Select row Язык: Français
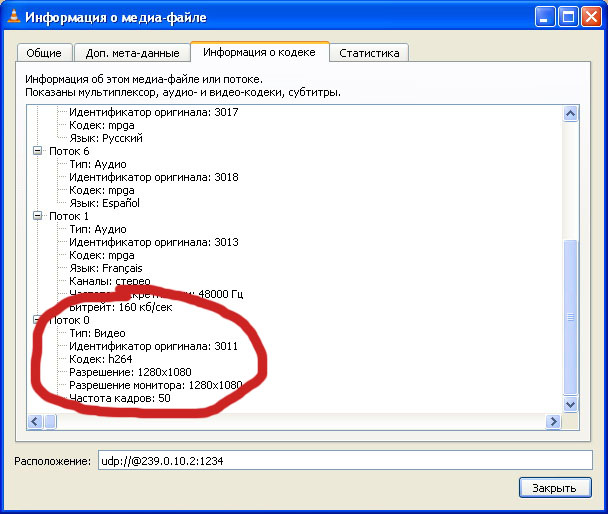This screenshot has height=514, width=608. pyautogui.click(x=106, y=268)
